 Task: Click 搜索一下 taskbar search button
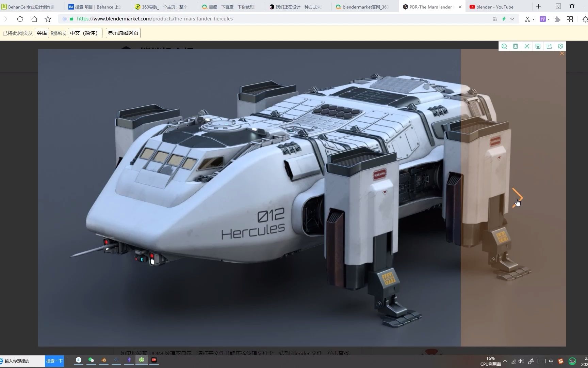(54, 361)
